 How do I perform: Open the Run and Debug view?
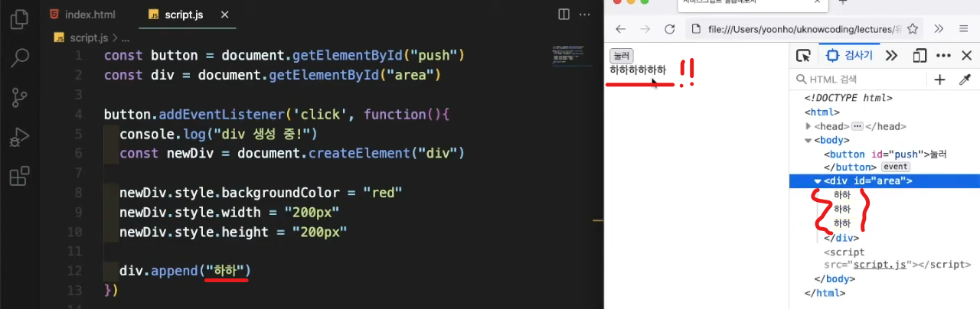[19, 138]
